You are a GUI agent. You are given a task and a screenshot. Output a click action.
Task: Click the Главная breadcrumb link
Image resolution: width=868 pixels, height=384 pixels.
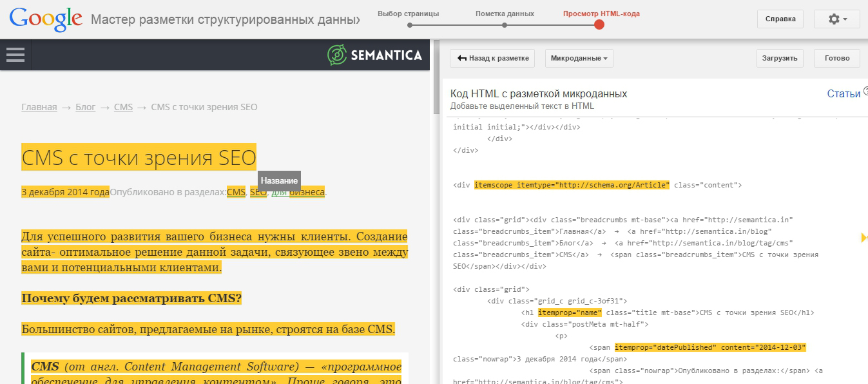39,107
